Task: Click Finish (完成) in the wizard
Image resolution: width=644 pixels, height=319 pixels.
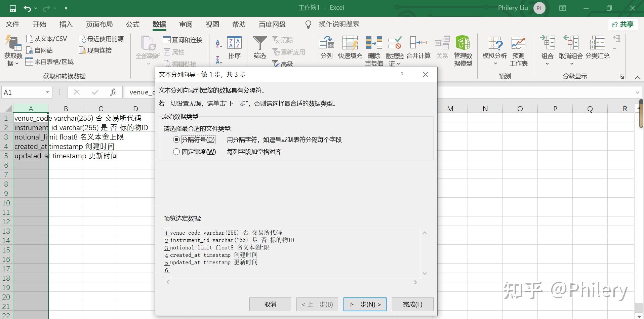Action: click(x=412, y=304)
